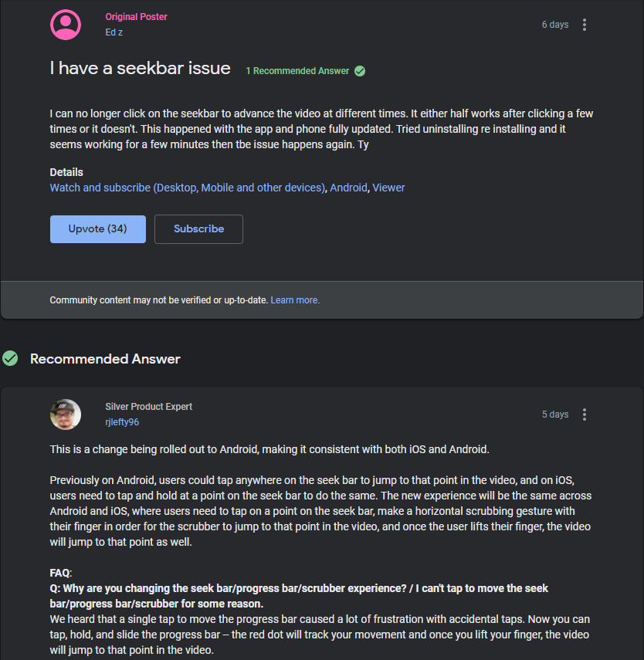Open the rjlefty96 username link
644x660 pixels.
[x=122, y=422]
